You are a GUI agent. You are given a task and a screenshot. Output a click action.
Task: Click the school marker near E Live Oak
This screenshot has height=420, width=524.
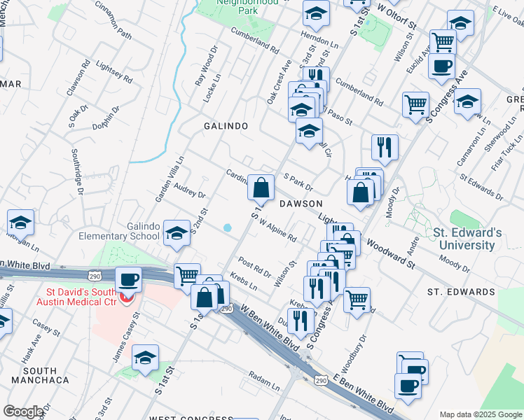460,24
